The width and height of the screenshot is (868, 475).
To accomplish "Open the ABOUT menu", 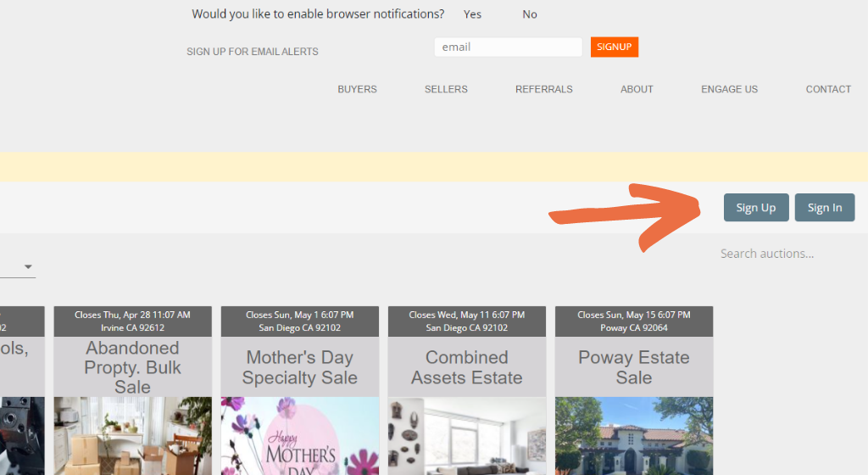I will [x=637, y=89].
